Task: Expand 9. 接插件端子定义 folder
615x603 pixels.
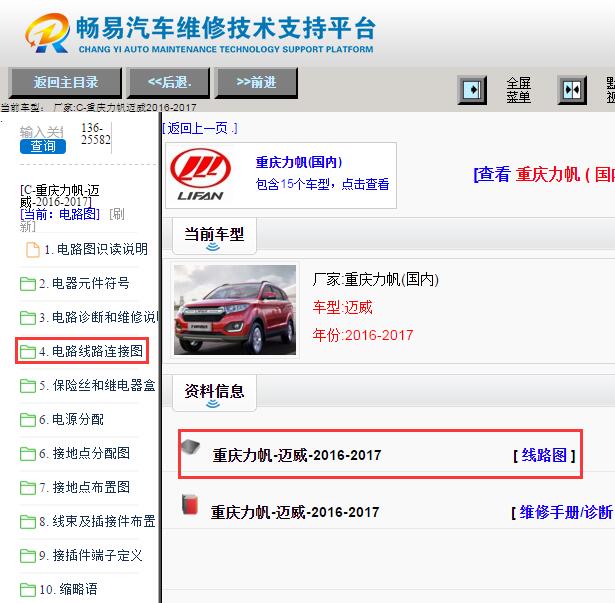Action: click(x=91, y=556)
